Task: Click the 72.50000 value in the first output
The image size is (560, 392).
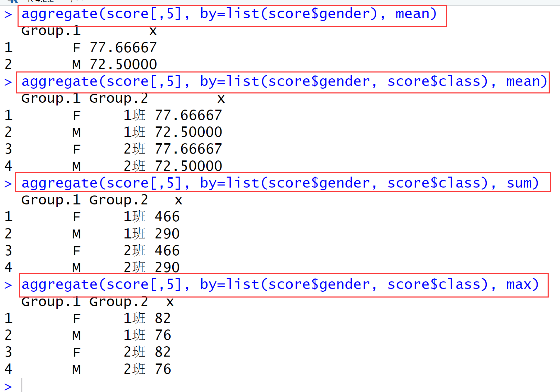Action: (123, 64)
